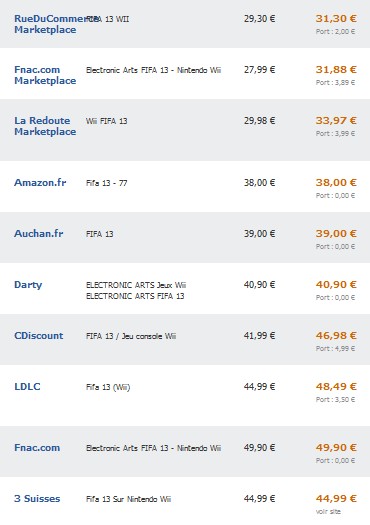The image size is (370, 525).
Task: Open the Fnac.com Marketplace merchant link
Action: coord(45,75)
